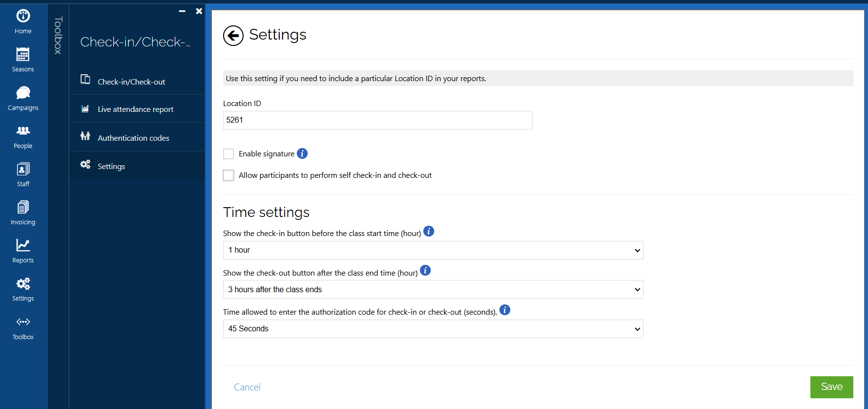Open the check-out button time dropdown
The width and height of the screenshot is (868, 409).
click(433, 289)
